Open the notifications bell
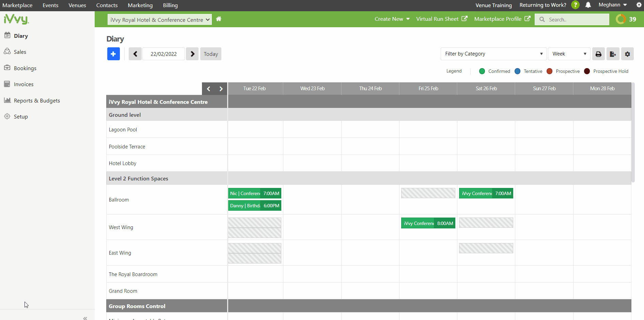This screenshot has width=644, height=320. click(x=588, y=5)
